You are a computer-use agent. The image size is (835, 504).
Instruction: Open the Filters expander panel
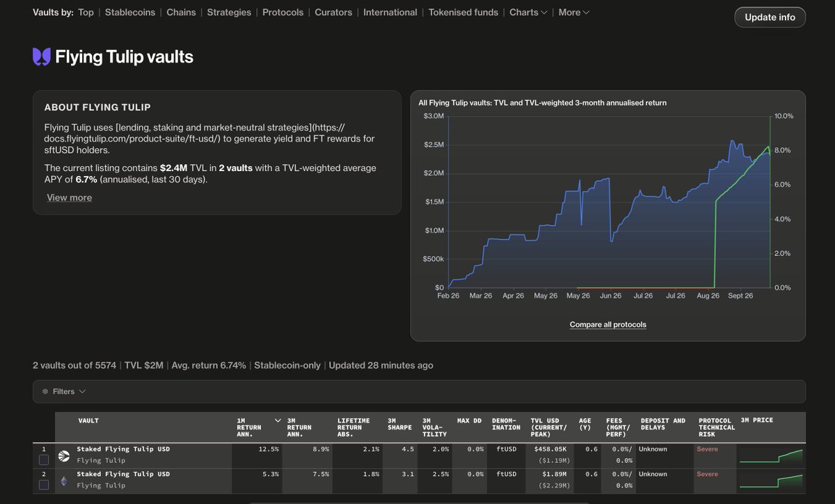click(419, 391)
